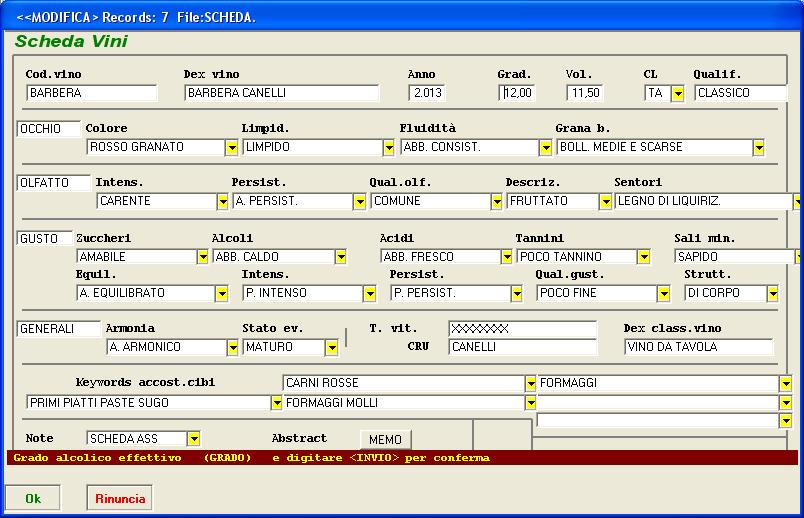This screenshot has height=518, width=804.
Task: Click the Anno field 2.013
Action: [x=428, y=93]
